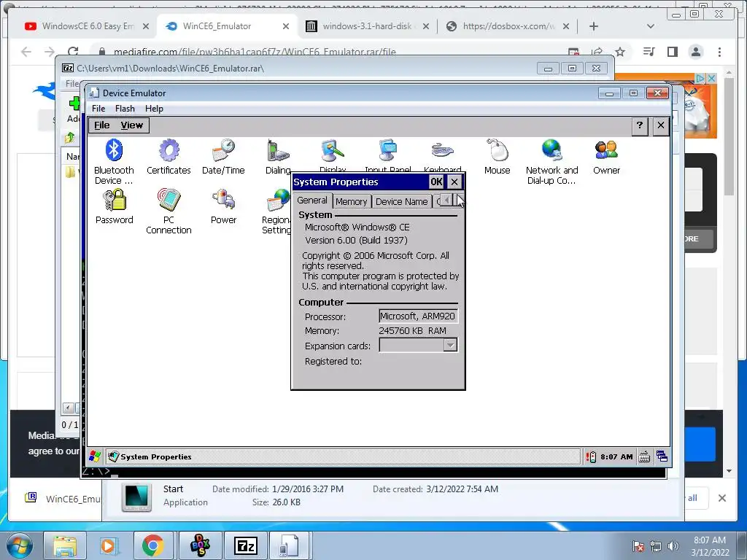Open the Keyboard control panel icon
This screenshot has height=560, width=747.
click(x=443, y=155)
